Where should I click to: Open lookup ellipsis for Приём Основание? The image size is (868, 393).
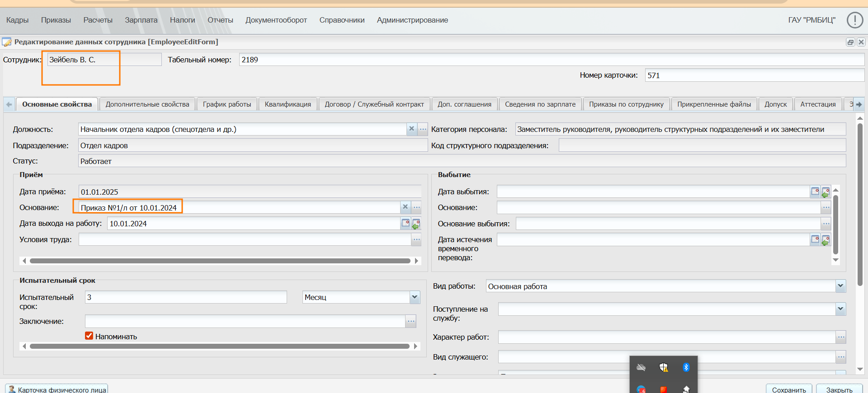pos(416,207)
